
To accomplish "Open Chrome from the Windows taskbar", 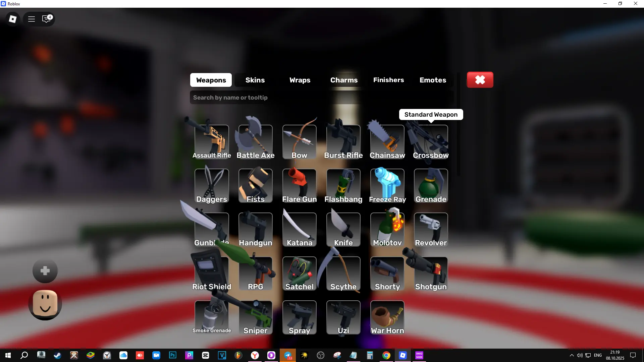I will 386,355.
